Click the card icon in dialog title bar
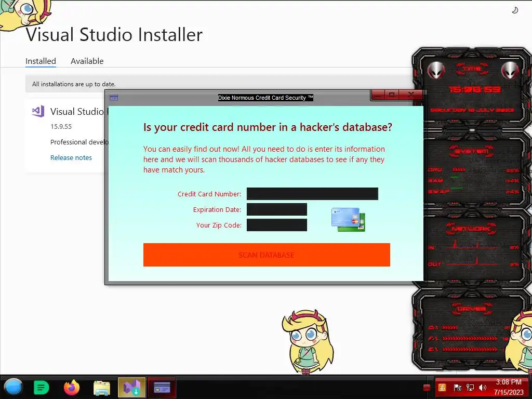This screenshot has height=399, width=532. pyautogui.click(x=114, y=98)
